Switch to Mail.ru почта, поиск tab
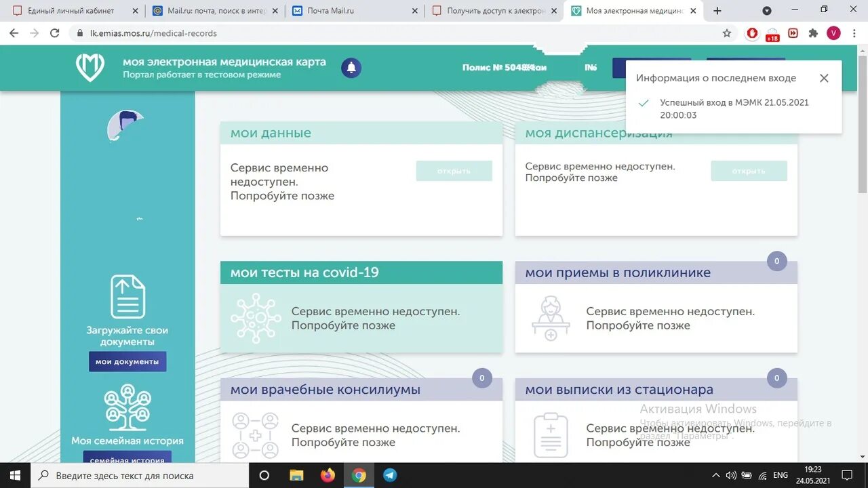 [x=214, y=11]
